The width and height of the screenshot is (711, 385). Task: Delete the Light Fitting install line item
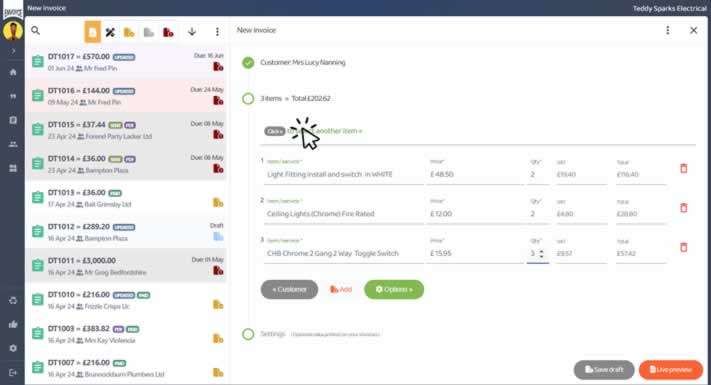683,169
